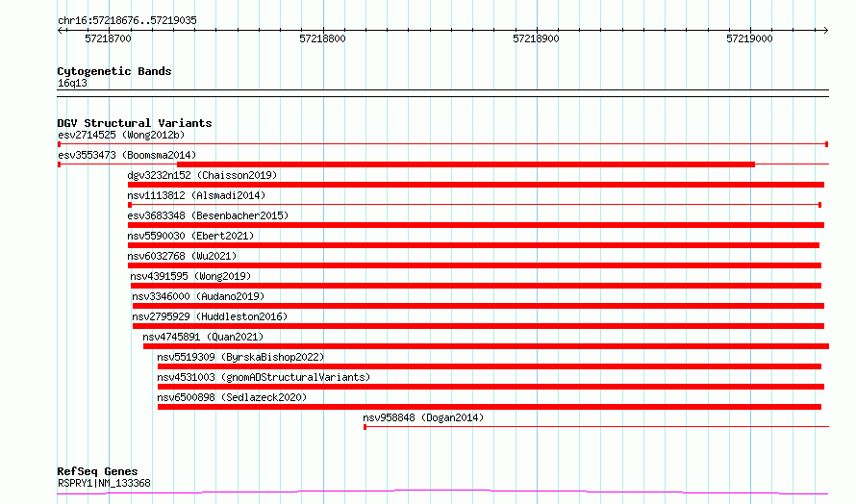Image resolution: width=856 pixels, height=504 pixels.
Task: Open variant nsv6500898 (Sedlazeck2020) label
Action: point(232,397)
